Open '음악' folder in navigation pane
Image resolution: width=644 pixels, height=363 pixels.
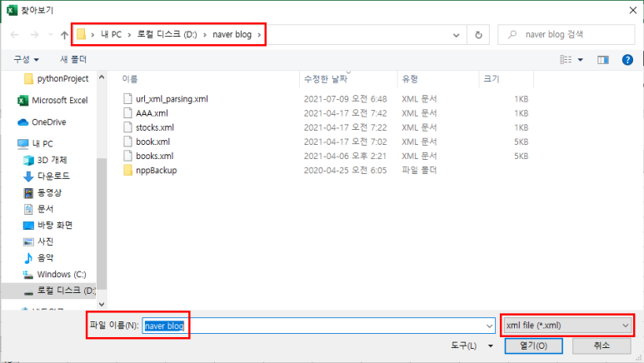pyautogui.click(x=38, y=258)
